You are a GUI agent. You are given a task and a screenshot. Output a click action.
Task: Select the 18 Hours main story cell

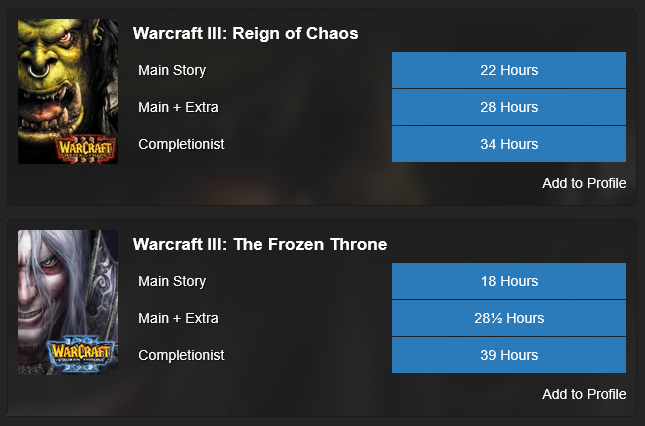click(x=509, y=281)
